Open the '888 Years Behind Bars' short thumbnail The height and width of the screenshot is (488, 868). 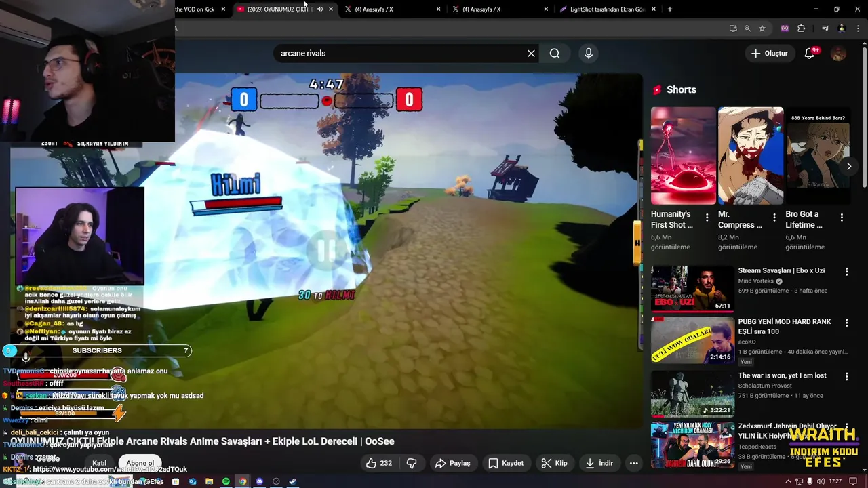[x=818, y=156]
